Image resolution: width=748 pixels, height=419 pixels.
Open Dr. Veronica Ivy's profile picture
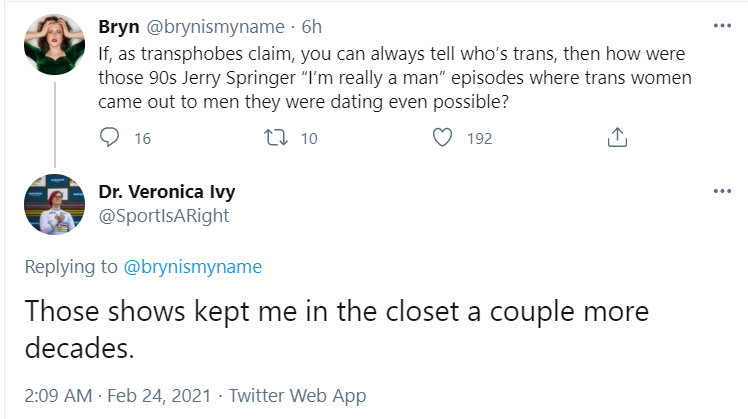pyautogui.click(x=54, y=204)
